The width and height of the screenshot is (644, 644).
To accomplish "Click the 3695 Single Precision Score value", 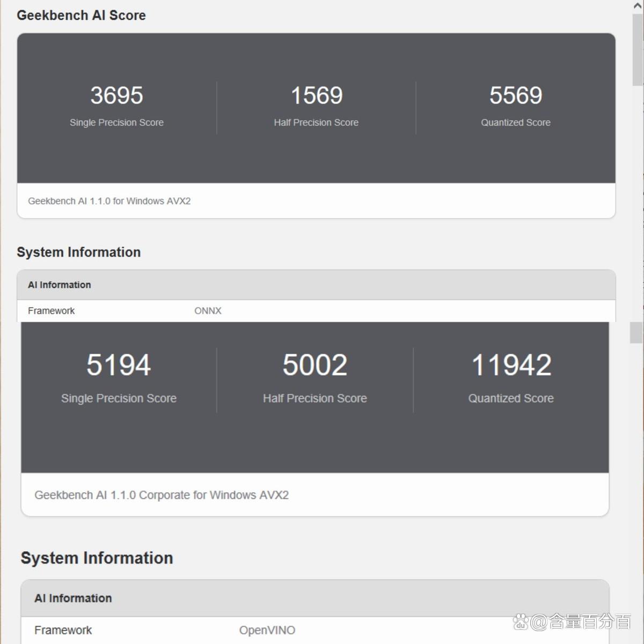I will click(x=116, y=96).
